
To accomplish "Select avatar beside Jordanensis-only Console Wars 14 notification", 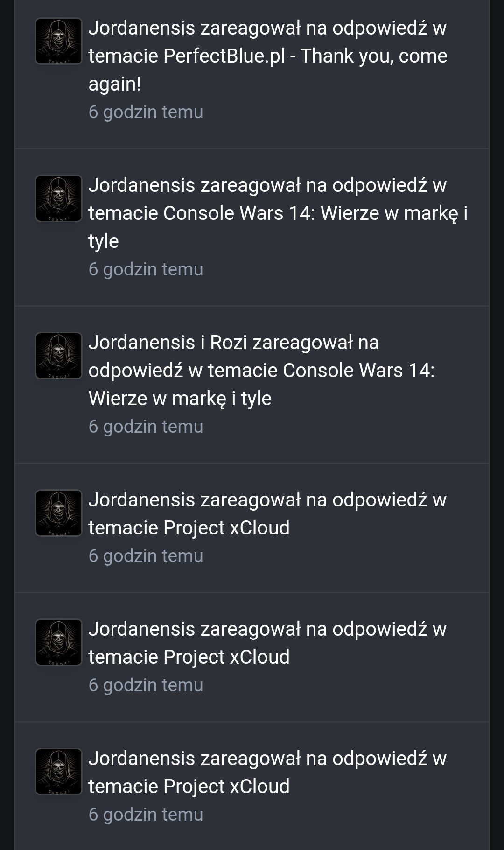I will (59, 198).
